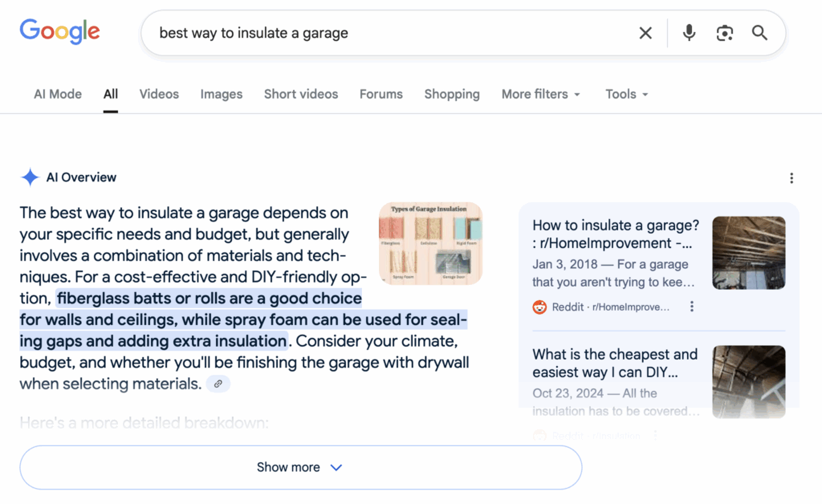Viewport: 822px width, 504px height.
Task: Open the Shopping results tab
Action: tap(452, 94)
